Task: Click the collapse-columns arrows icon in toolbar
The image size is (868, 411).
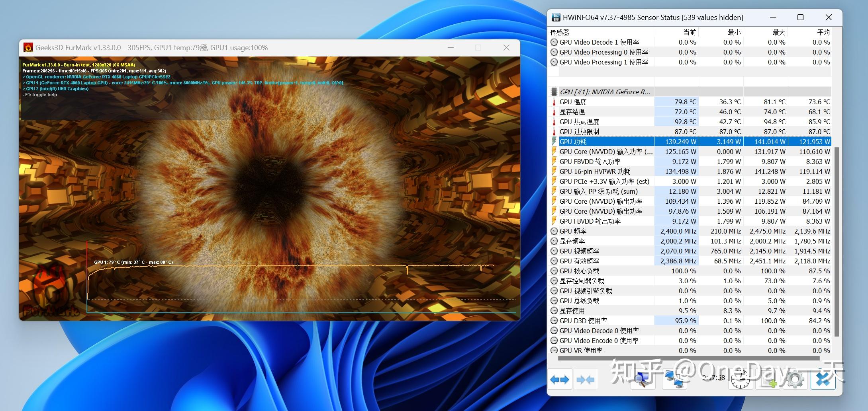Action: click(585, 379)
